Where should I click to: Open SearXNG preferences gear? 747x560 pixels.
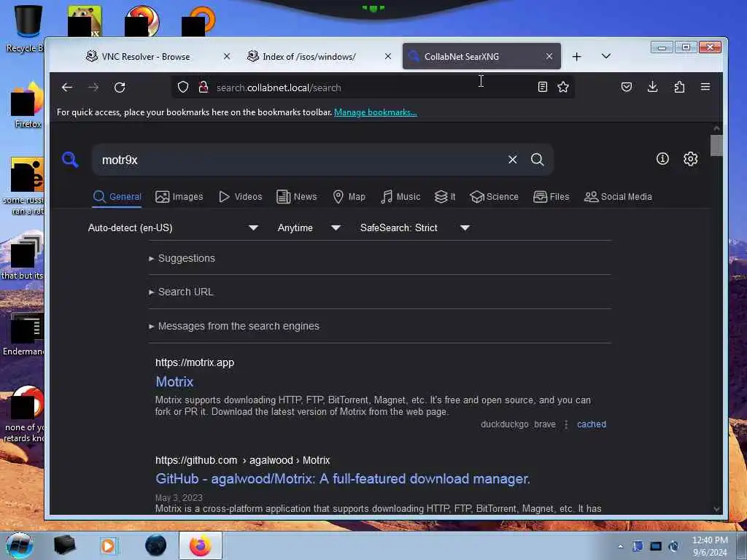(690, 158)
